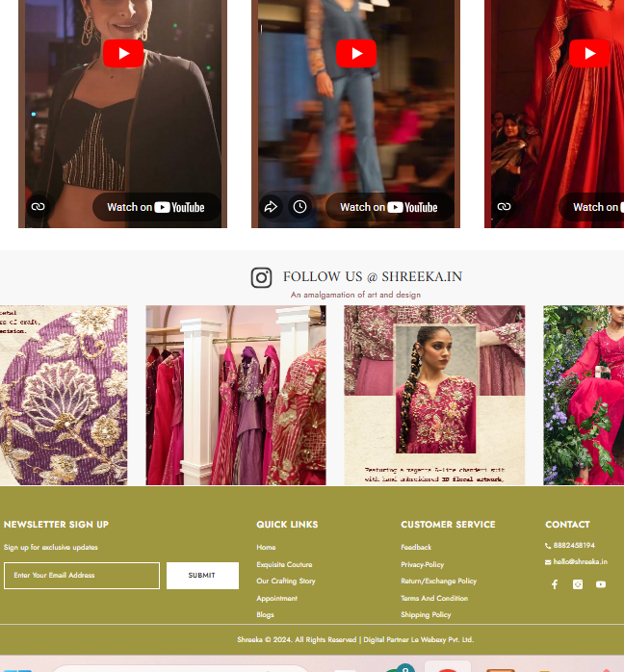
Task: Go to Our Crafting Story page
Action: point(285,582)
